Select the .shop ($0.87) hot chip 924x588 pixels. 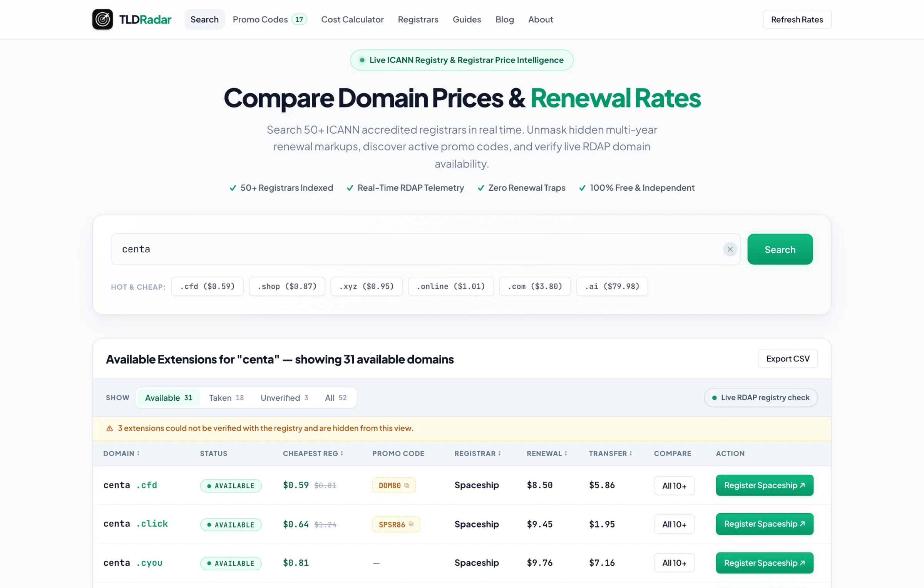tap(287, 286)
